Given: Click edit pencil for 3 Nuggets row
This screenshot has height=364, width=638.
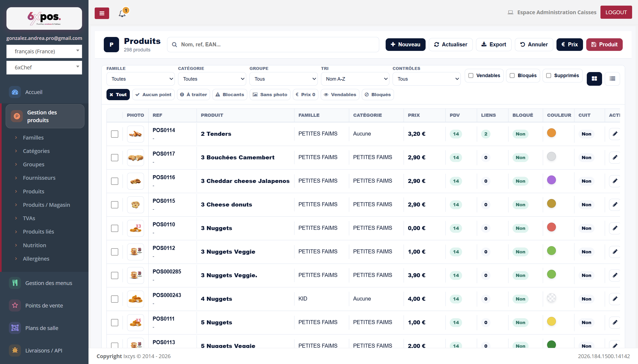Looking at the screenshot, I should click(615, 228).
